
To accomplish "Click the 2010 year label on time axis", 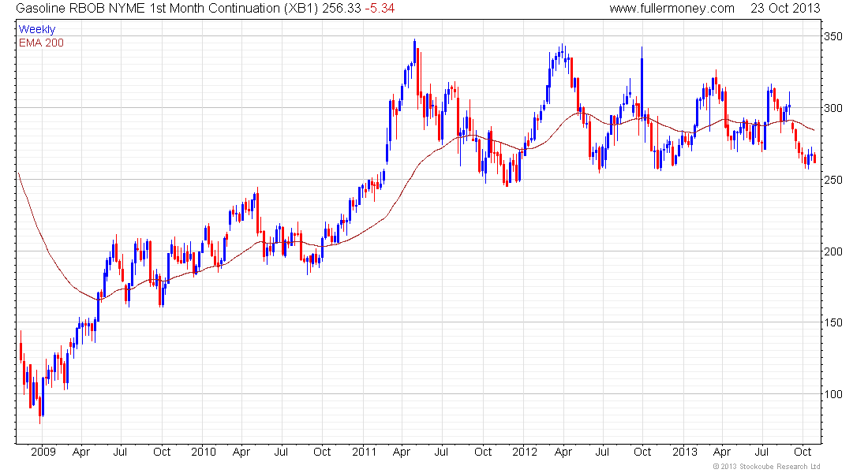I will (203, 452).
